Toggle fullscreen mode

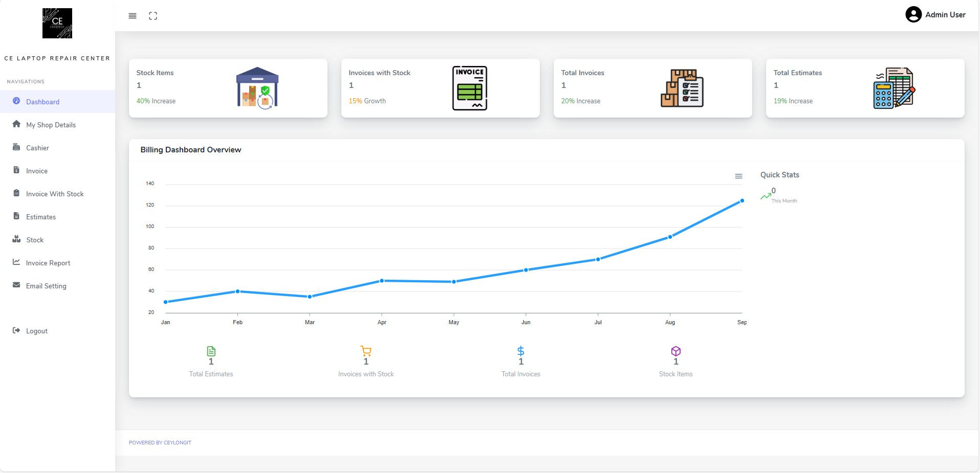click(153, 15)
